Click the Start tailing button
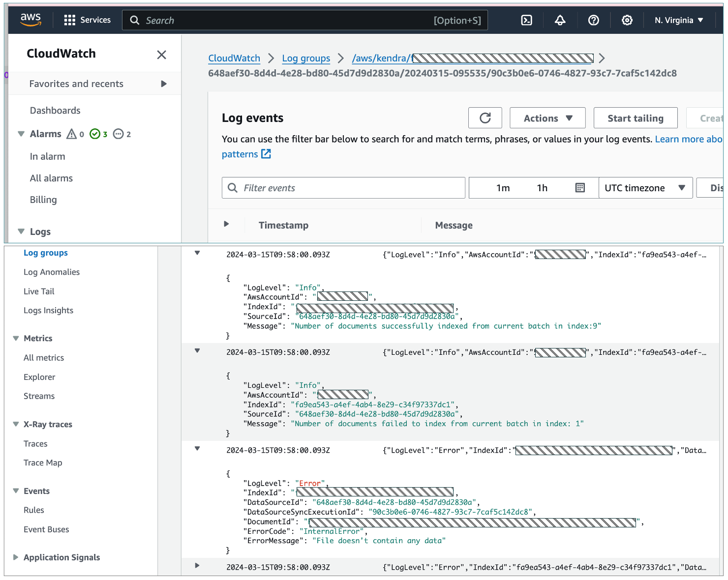 (x=635, y=118)
